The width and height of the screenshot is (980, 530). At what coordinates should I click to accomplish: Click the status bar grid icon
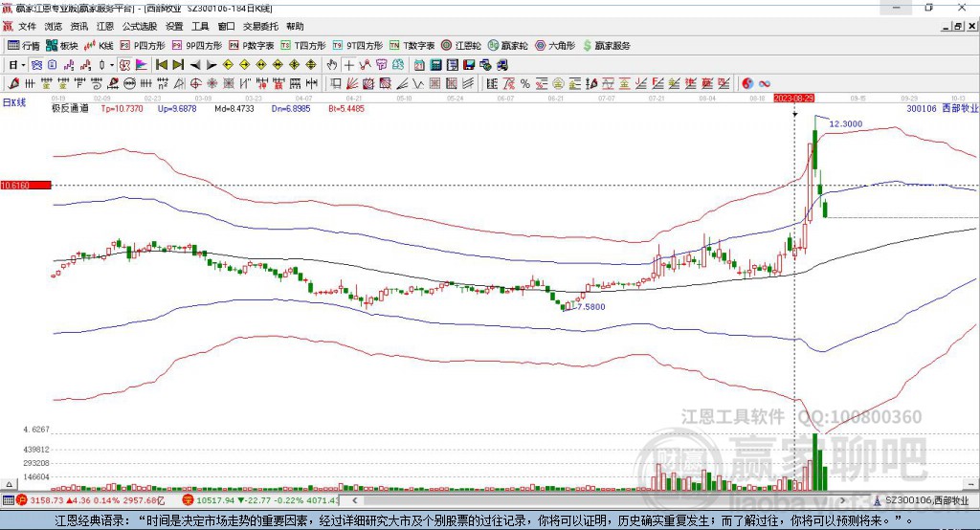[8, 500]
